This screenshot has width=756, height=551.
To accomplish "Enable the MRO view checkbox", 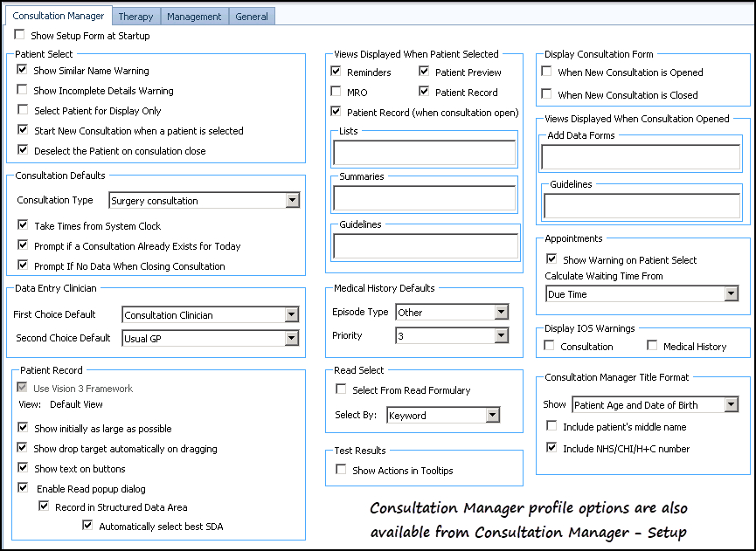I will (x=336, y=92).
